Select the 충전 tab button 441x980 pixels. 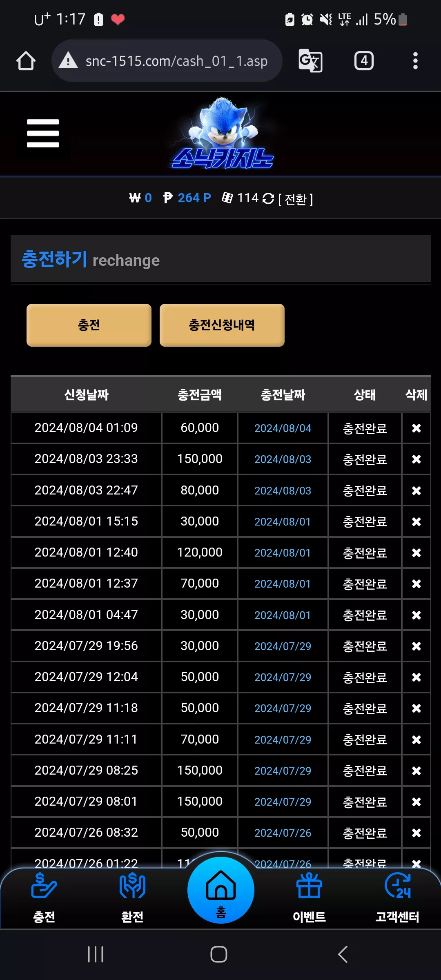[89, 325]
